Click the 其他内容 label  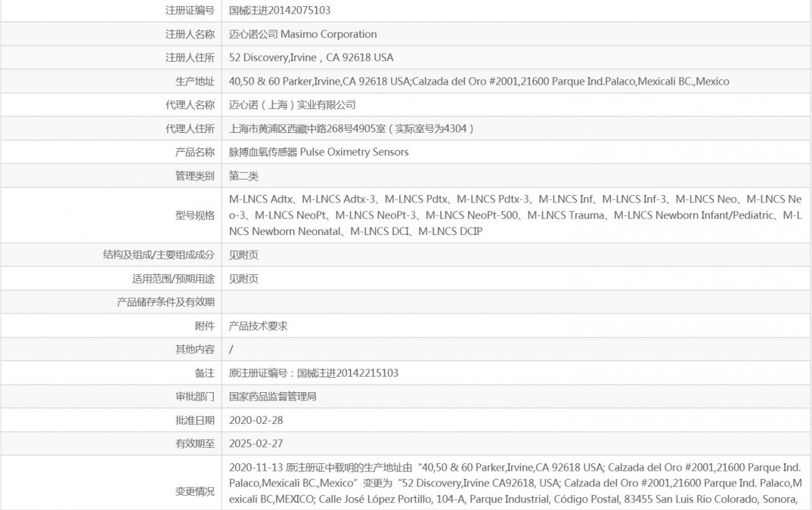click(195, 349)
